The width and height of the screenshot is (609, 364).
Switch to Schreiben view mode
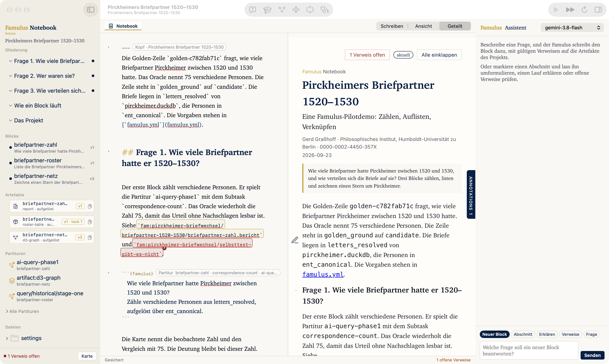point(392,26)
